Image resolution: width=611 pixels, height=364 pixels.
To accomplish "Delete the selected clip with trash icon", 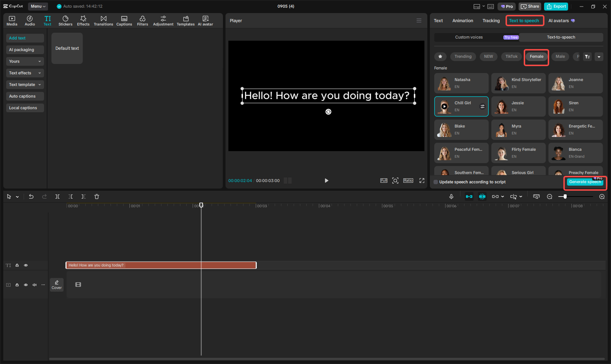I will 97,197.
